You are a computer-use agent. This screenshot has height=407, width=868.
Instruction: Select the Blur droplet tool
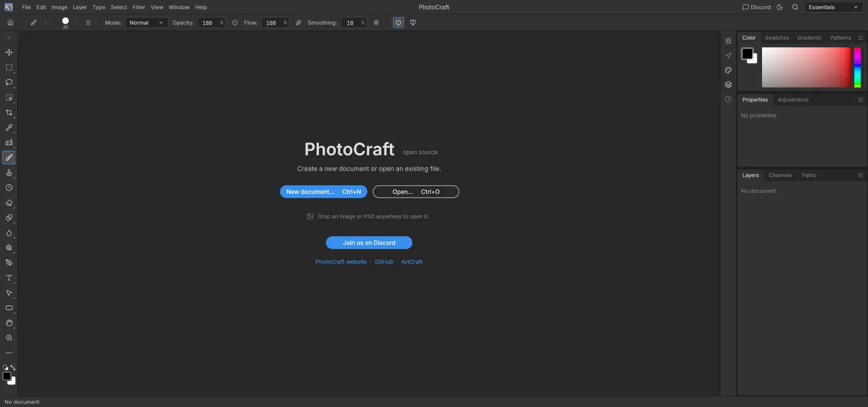pos(9,233)
